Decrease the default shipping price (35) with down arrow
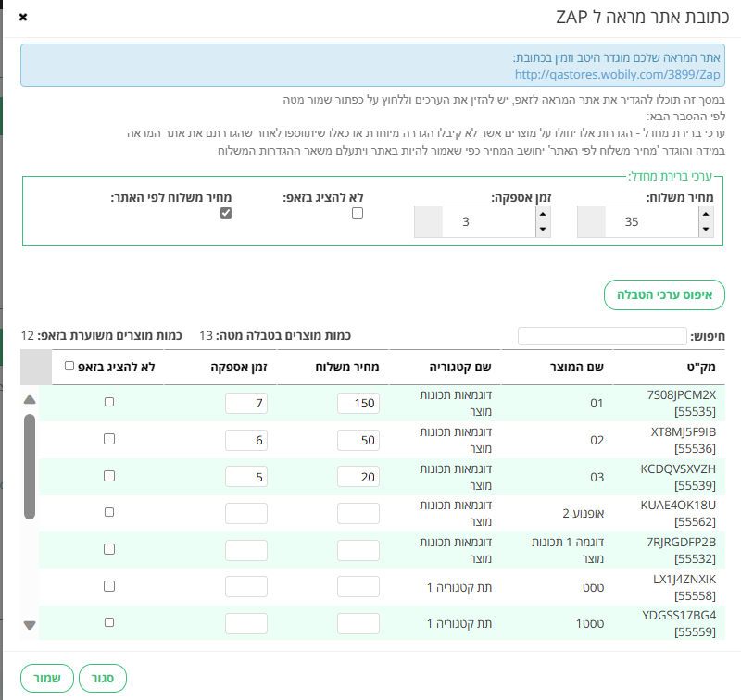This screenshot has width=741, height=700. tap(706, 230)
